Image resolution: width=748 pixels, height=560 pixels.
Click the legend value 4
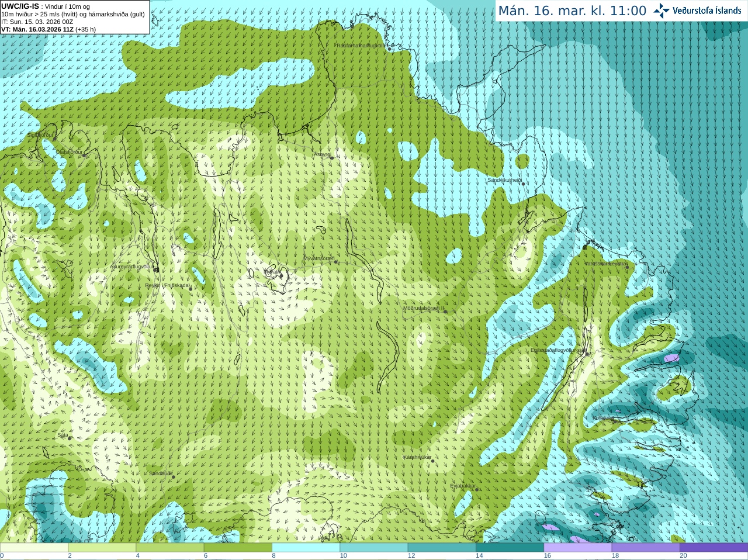pos(138,556)
